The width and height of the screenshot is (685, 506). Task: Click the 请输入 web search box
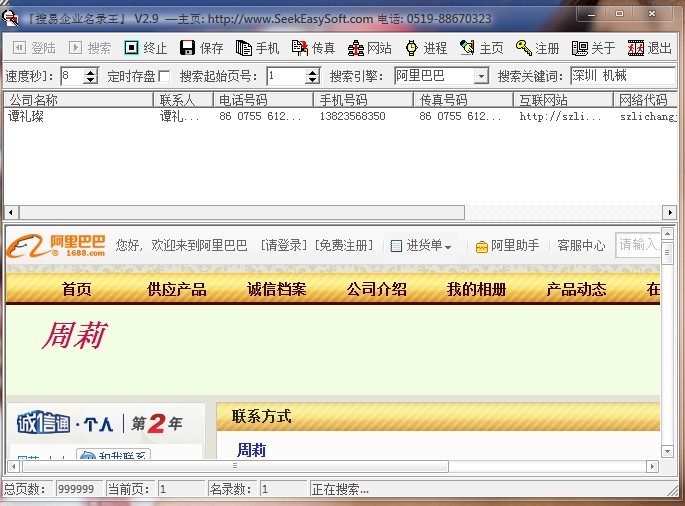pyautogui.click(x=637, y=245)
